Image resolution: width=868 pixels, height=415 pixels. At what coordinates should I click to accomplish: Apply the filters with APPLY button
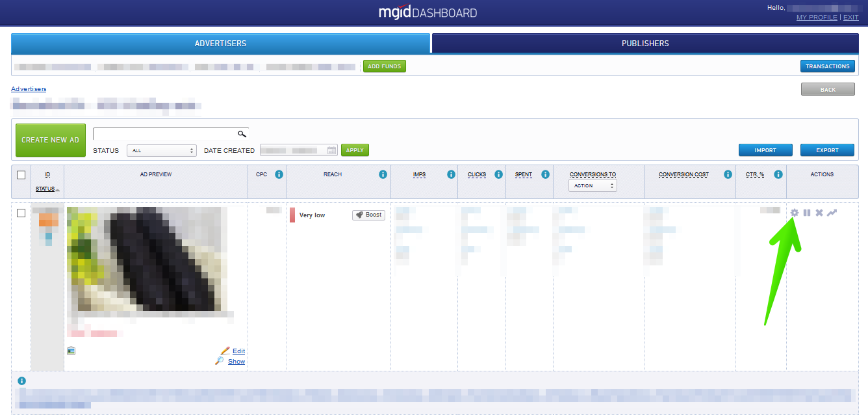click(355, 150)
